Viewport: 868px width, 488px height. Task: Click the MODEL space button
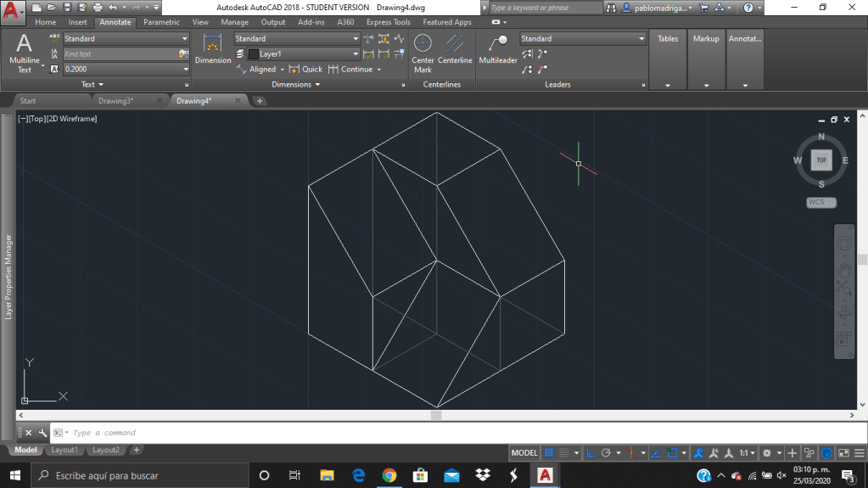(x=524, y=453)
